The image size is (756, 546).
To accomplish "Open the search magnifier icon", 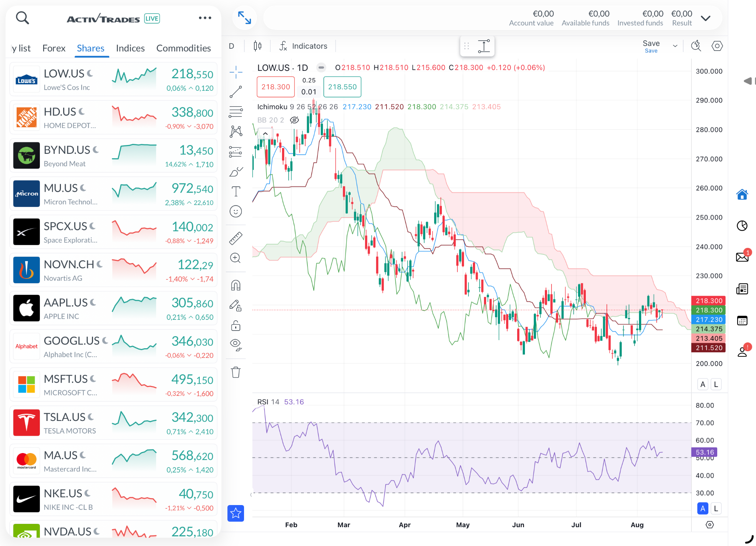I will tap(23, 18).
